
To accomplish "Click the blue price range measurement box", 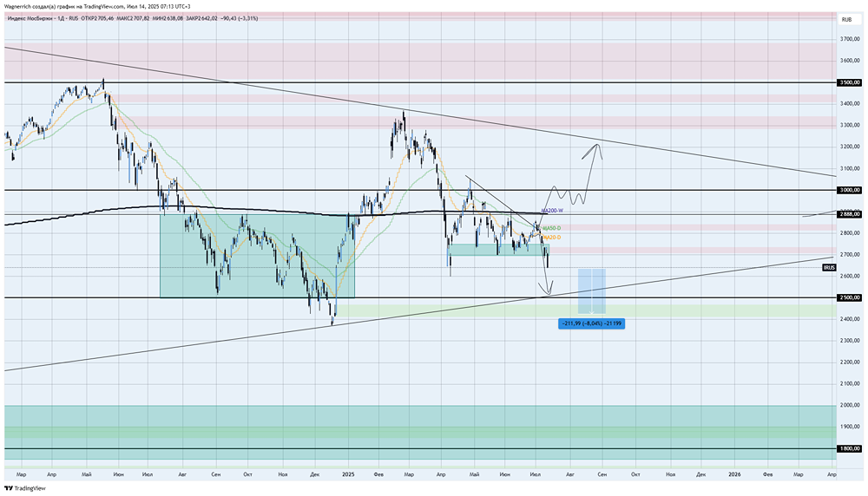I will (x=592, y=291).
